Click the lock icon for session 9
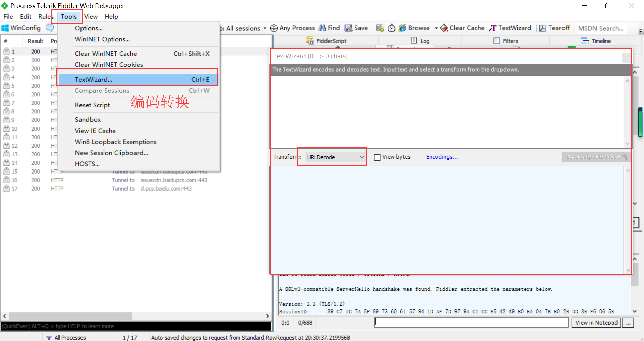644x341 pixels. click(6, 120)
